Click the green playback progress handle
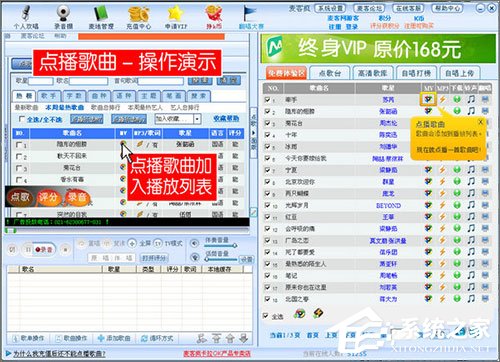Image resolution: width=500 pixels, height=362 pixels. pyautogui.click(x=11, y=231)
